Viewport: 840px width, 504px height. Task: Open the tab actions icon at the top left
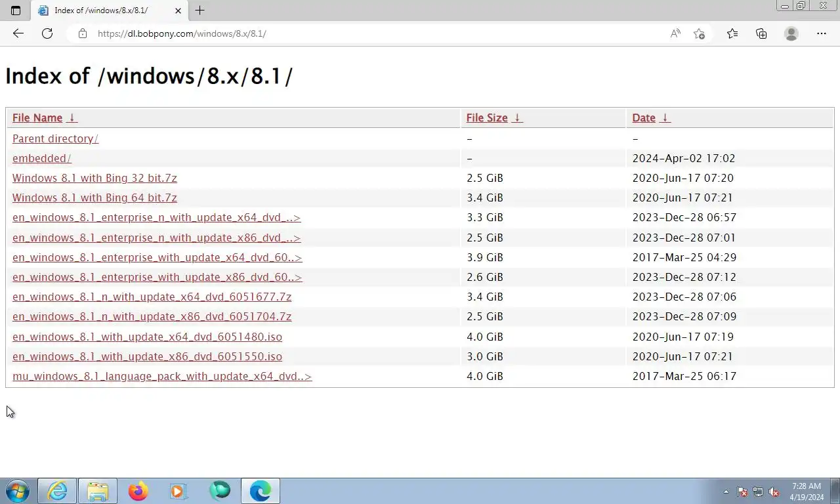tap(16, 10)
